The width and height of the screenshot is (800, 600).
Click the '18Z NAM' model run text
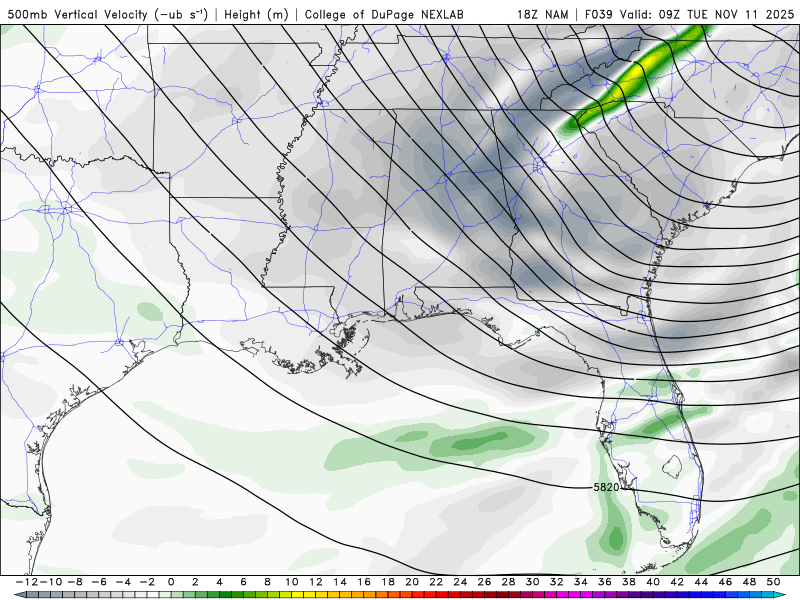click(542, 15)
